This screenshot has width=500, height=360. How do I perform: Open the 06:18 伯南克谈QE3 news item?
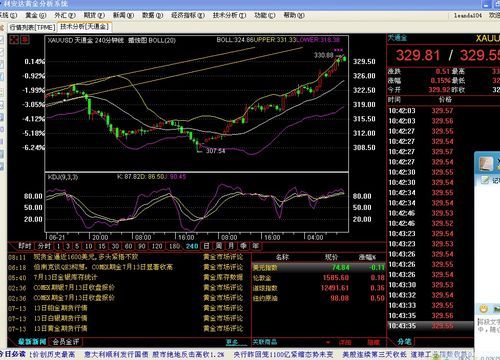click(103, 267)
